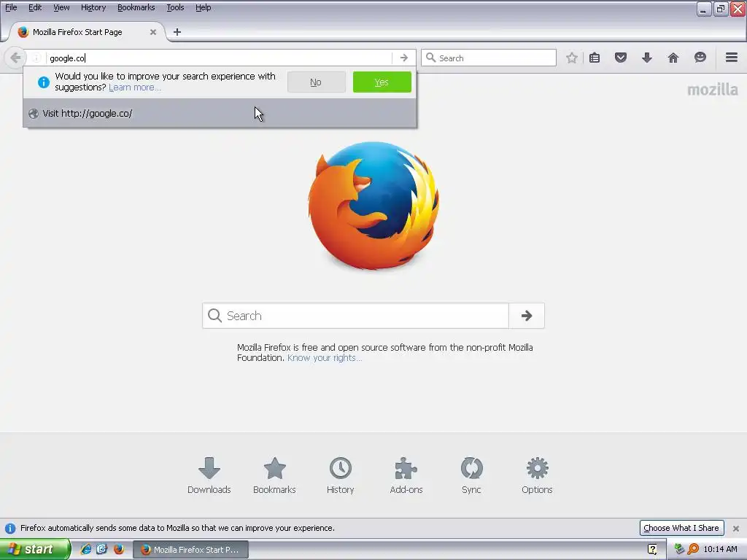
Task: Open Bookmarks shortcut on start page
Action: [x=274, y=475]
